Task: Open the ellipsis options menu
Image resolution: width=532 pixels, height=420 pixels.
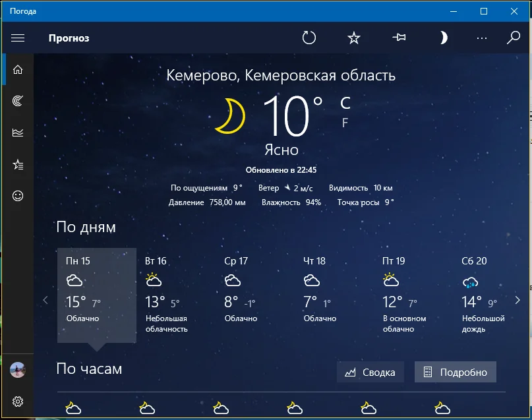Action: 483,38
